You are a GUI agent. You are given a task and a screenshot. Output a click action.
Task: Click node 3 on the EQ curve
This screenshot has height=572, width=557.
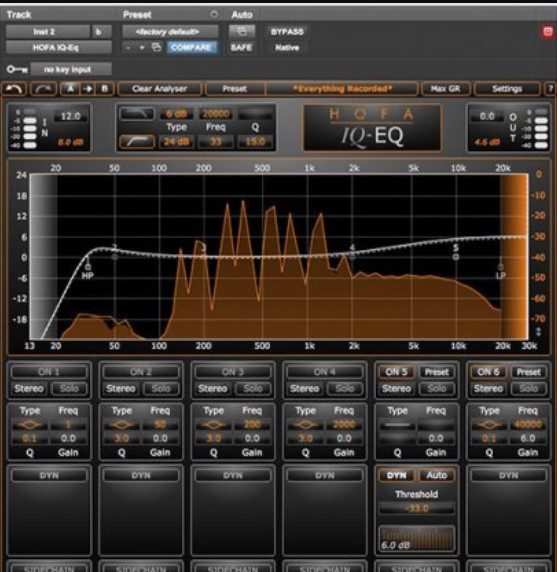coord(203,249)
